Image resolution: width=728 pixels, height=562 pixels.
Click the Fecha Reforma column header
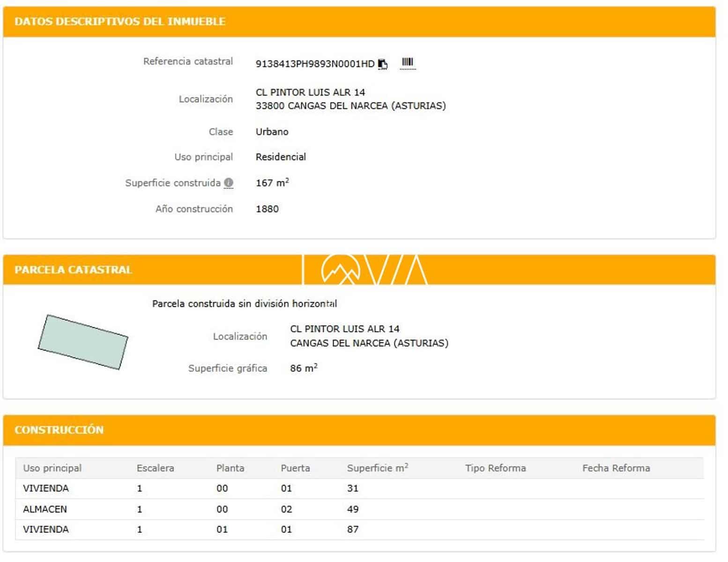[x=616, y=468]
